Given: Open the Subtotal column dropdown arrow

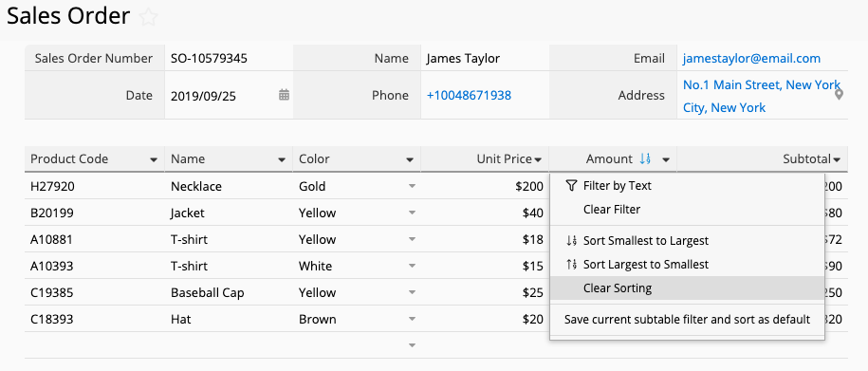Looking at the screenshot, I should 837,160.
